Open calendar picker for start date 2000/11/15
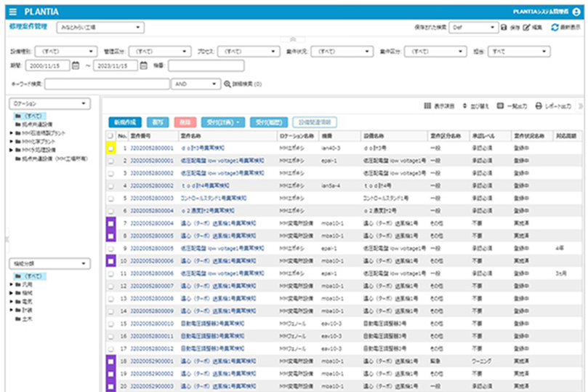588x392 pixels. (76, 65)
